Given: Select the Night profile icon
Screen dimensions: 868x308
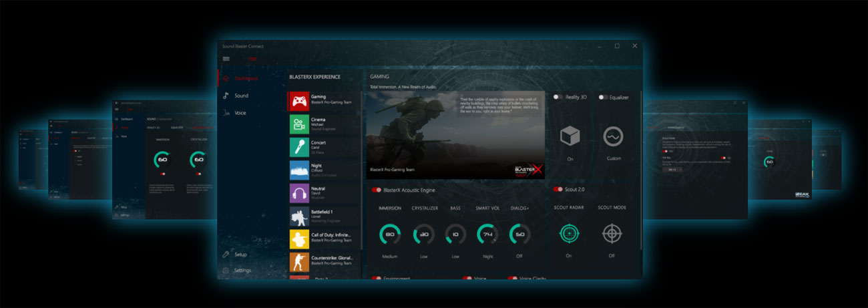Looking at the screenshot, I should [x=299, y=170].
